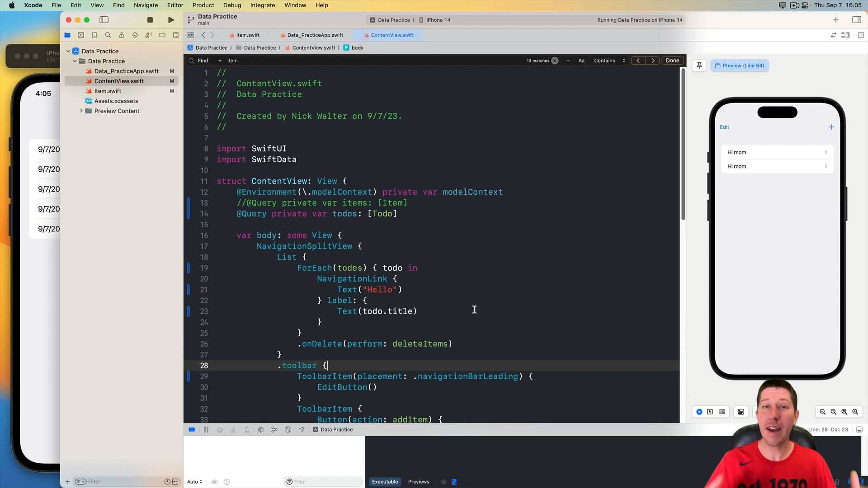Click Done to close the find bar
868x488 pixels.
point(672,61)
